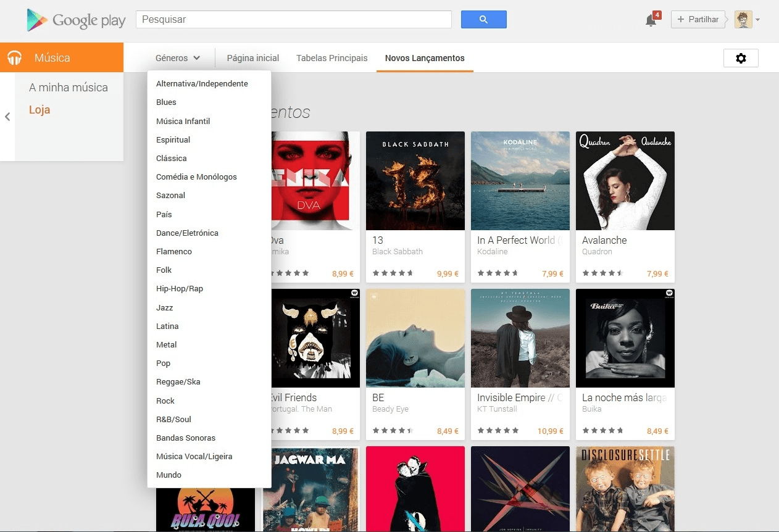Click the Música headphones icon

[x=15, y=58]
